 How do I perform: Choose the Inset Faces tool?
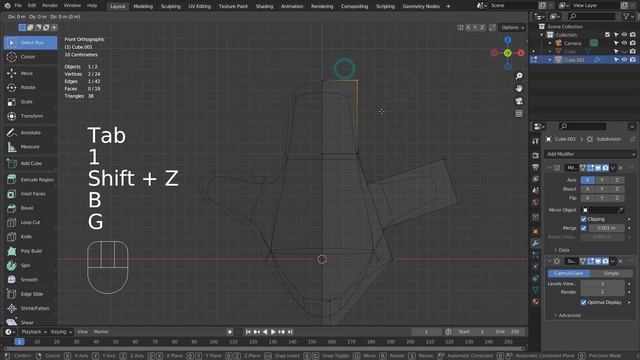coord(30,194)
